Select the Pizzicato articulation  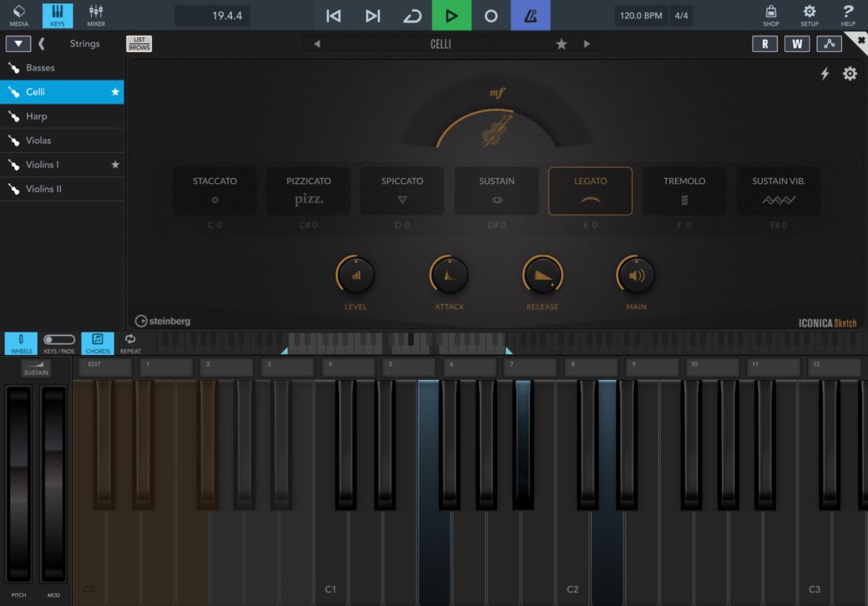[308, 191]
